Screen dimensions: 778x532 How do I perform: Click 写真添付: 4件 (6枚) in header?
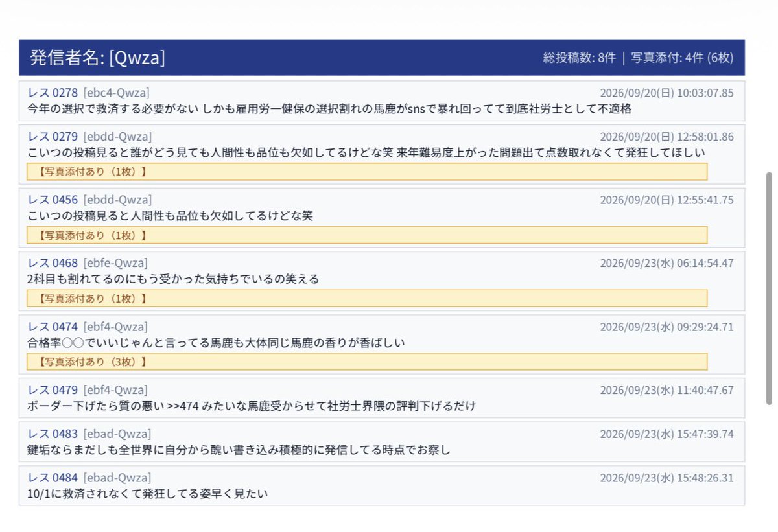coord(682,58)
